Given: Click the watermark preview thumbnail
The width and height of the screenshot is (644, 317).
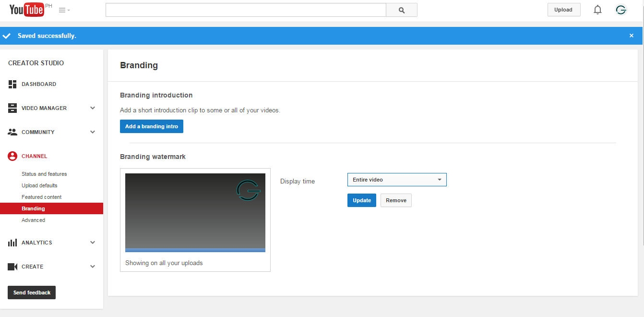Looking at the screenshot, I should [x=195, y=213].
